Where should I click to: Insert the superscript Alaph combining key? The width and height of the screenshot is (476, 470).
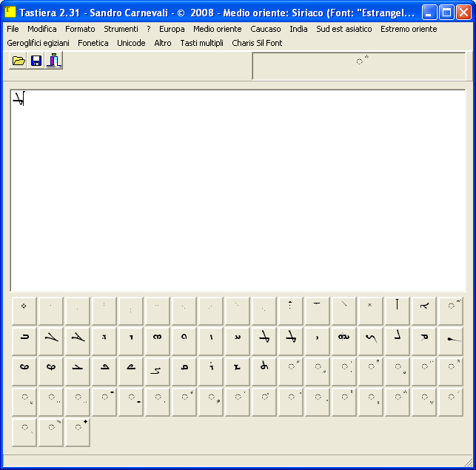(x=451, y=311)
